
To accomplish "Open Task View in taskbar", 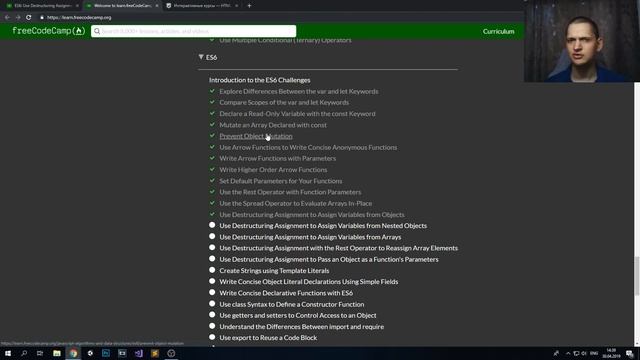I will click(x=40, y=353).
